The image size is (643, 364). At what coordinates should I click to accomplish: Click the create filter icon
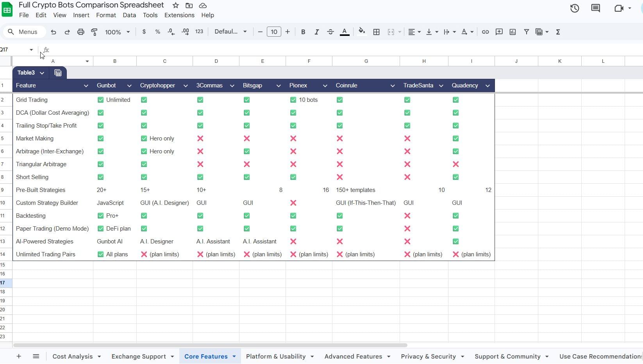[x=526, y=32]
